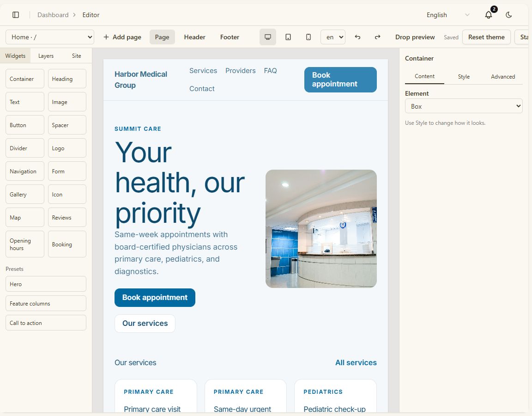Pick the Navigation widget
This screenshot has width=532, height=416.
click(x=25, y=171)
